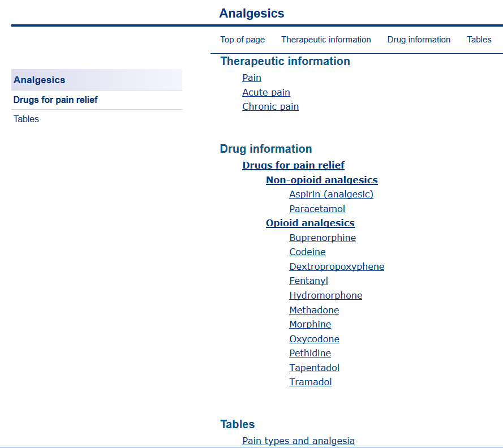Open the Oxycodone link
This screenshot has height=448, width=503.
coord(314,339)
